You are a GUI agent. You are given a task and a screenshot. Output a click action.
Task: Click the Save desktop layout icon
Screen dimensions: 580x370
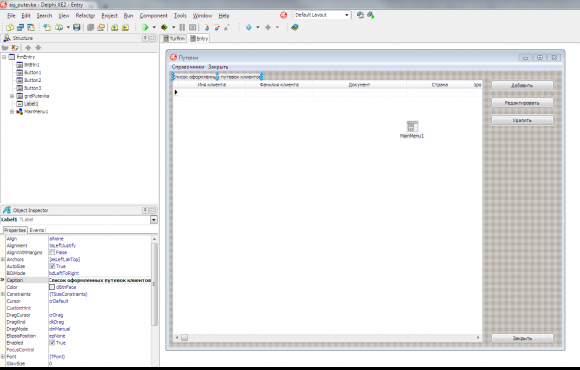(x=360, y=15)
